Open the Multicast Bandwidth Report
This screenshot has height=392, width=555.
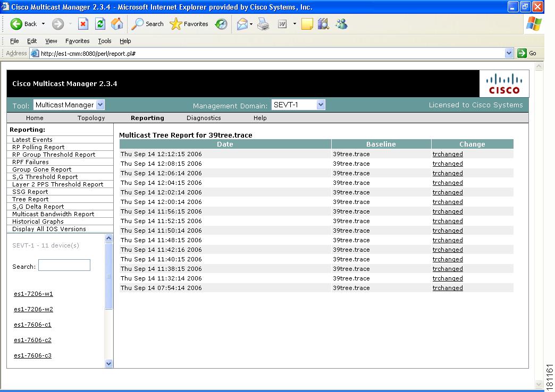click(x=53, y=214)
